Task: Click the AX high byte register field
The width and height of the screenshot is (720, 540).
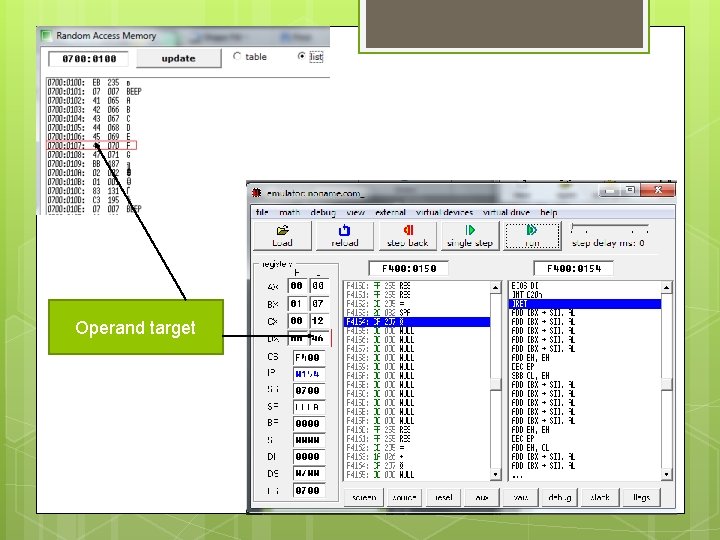Action: [297, 286]
